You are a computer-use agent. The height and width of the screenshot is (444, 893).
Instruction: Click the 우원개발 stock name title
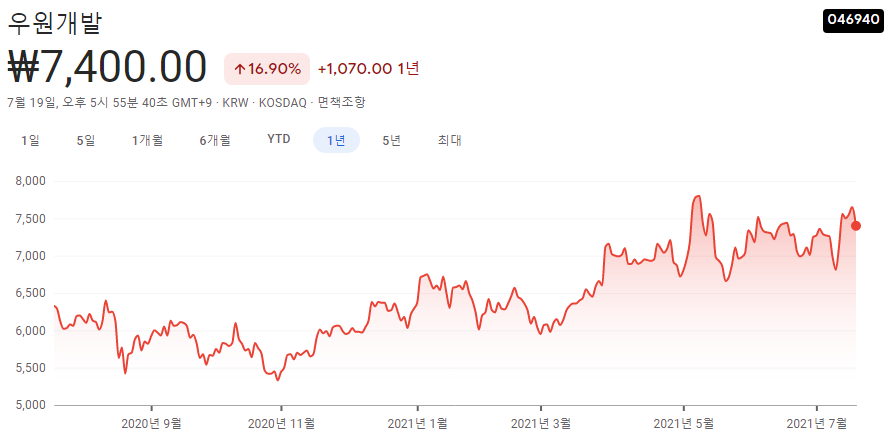pyautogui.click(x=55, y=23)
